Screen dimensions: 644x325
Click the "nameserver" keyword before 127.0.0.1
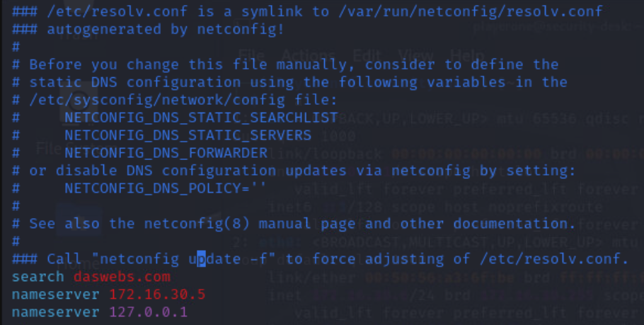coord(55,312)
